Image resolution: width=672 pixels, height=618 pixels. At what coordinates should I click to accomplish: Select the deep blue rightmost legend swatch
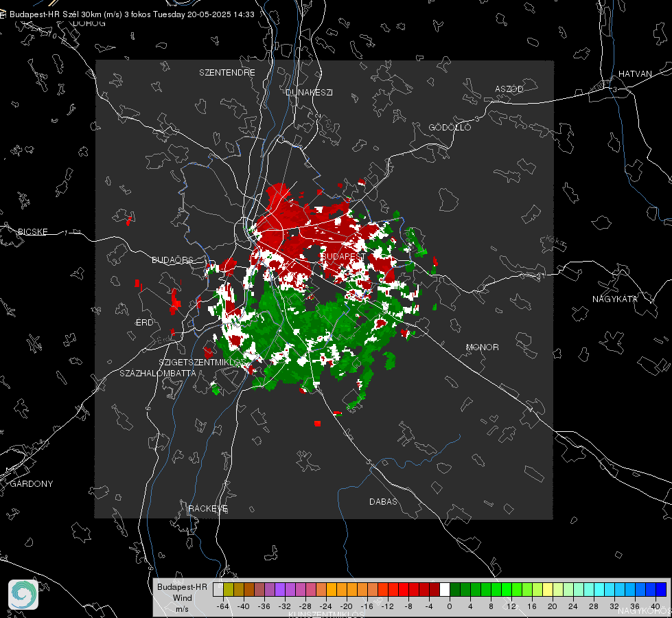click(x=661, y=590)
